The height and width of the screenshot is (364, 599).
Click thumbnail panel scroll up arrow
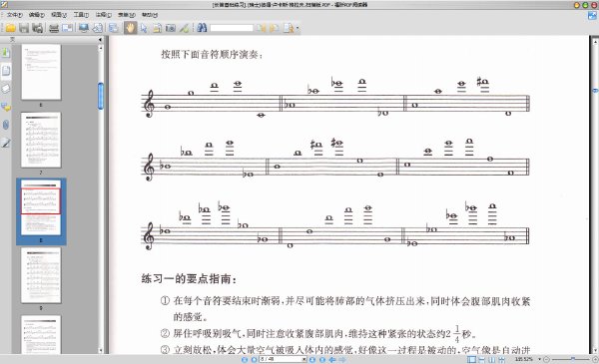tap(101, 48)
